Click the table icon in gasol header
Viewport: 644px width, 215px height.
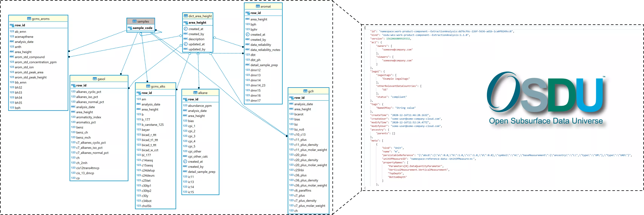(x=95, y=79)
